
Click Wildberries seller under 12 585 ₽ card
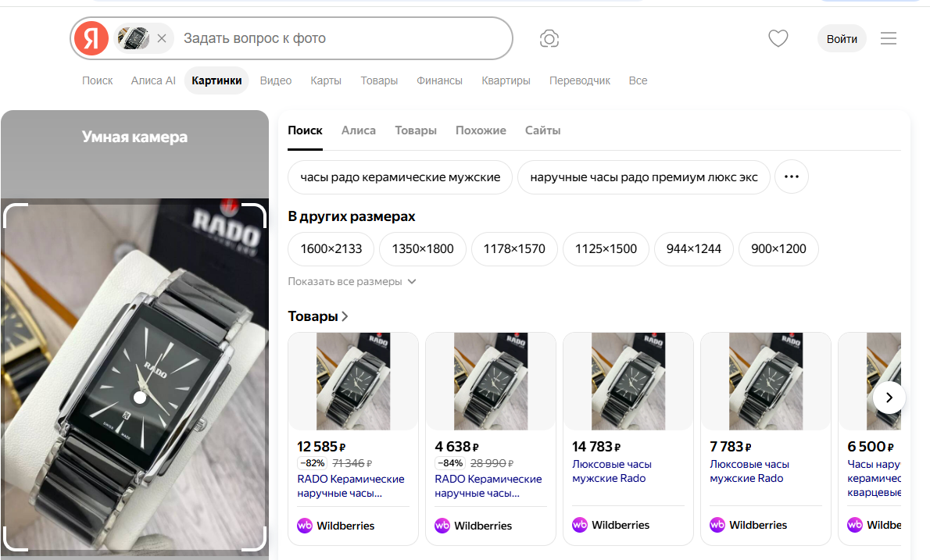coord(336,526)
